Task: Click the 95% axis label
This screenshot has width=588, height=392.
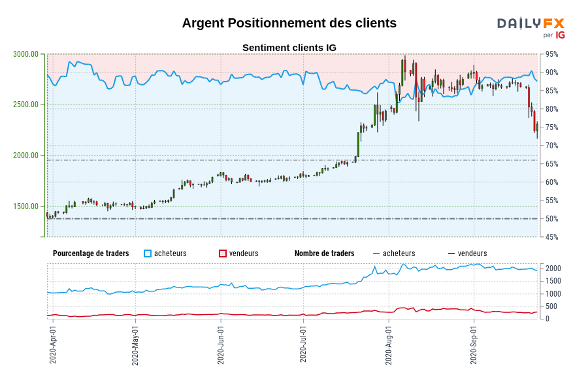Action: [x=551, y=54]
